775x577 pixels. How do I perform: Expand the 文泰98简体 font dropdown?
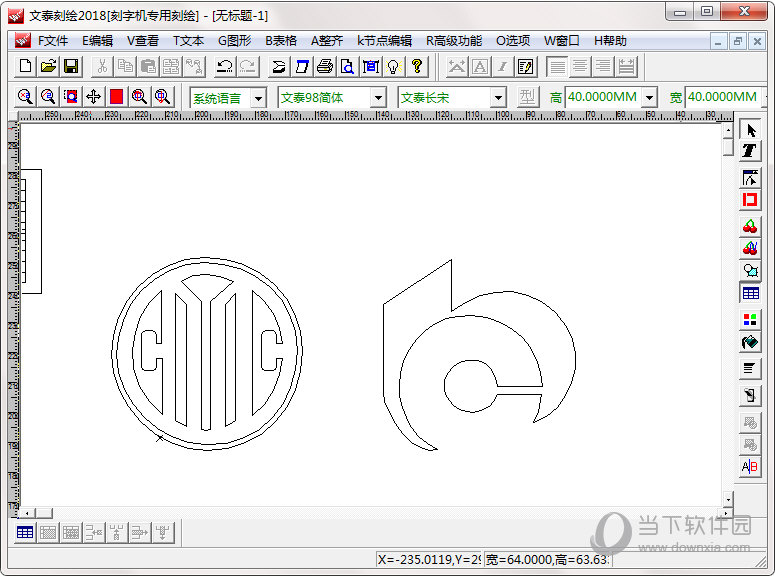tap(378, 97)
